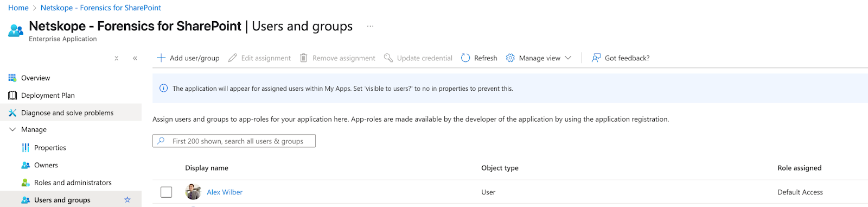
Task: Click the Roles and administrators icon
Action: tap(25, 182)
